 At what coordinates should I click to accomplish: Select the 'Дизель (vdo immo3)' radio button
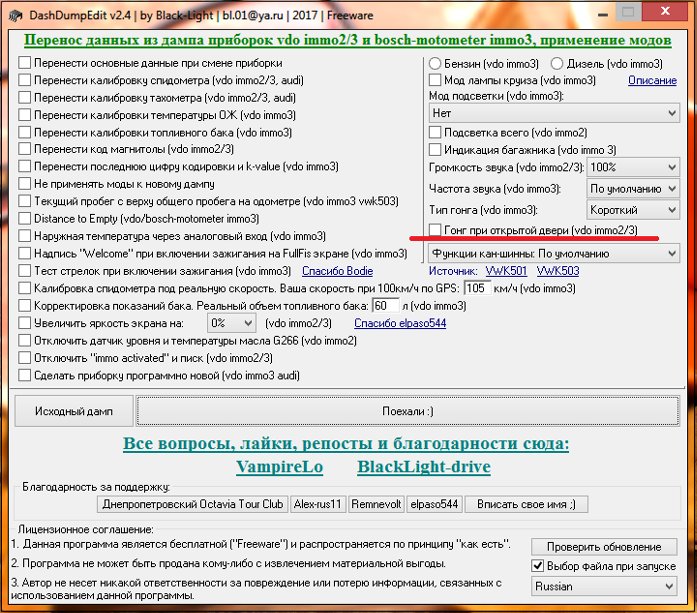tap(557, 64)
